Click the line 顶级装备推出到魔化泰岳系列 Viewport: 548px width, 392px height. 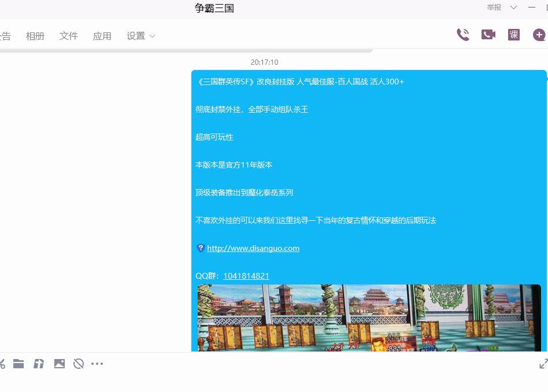pyautogui.click(x=244, y=193)
